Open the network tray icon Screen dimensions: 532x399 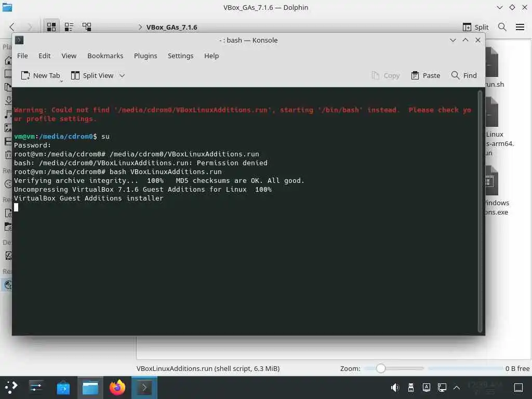point(442,388)
